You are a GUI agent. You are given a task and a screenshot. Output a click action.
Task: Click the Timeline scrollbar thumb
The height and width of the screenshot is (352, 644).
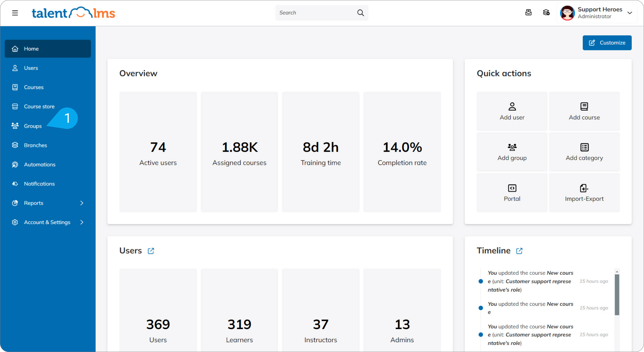click(617, 294)
